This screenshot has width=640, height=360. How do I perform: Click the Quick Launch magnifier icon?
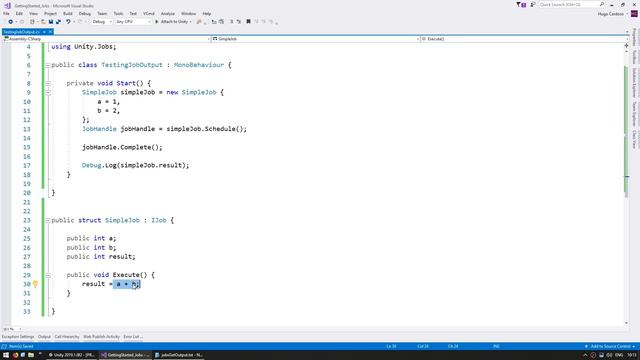click(x=602, y=4)
